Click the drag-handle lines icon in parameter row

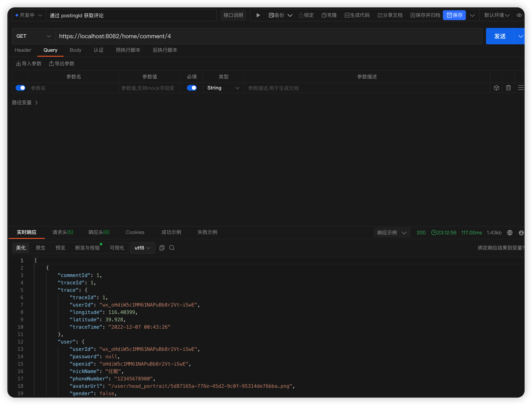(x=521, y=88)
